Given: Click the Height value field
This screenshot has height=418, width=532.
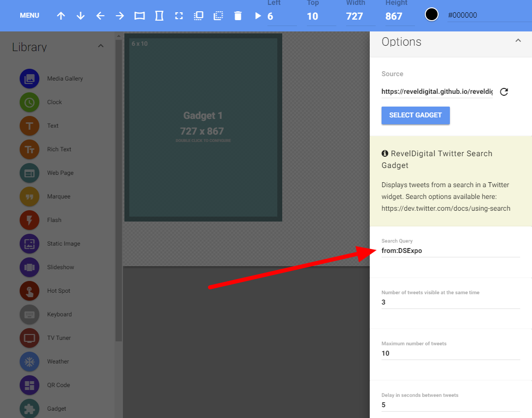Looking at the screenshot, I should [x=400, y=16].
